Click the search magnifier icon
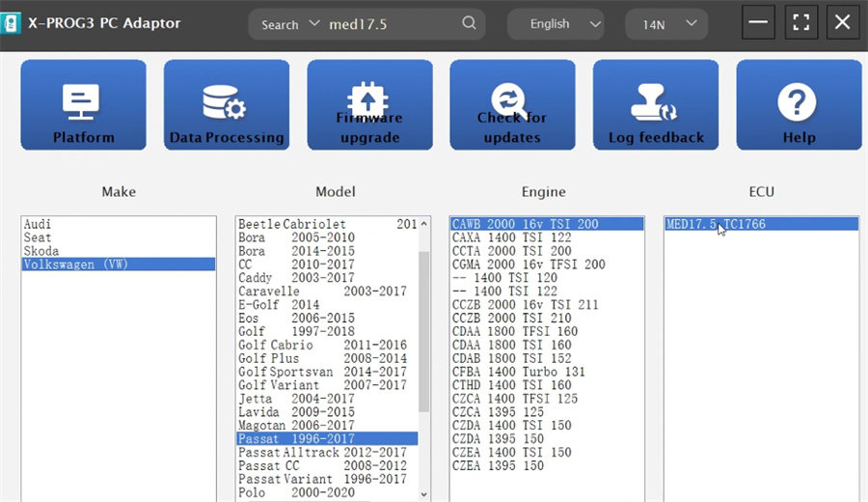868x502 pixels. pos(469,23)
